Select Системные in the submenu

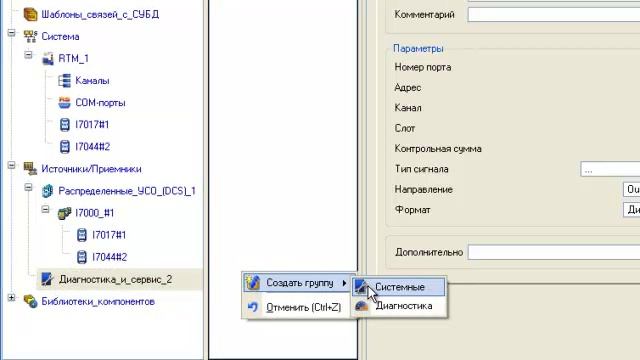399,287
